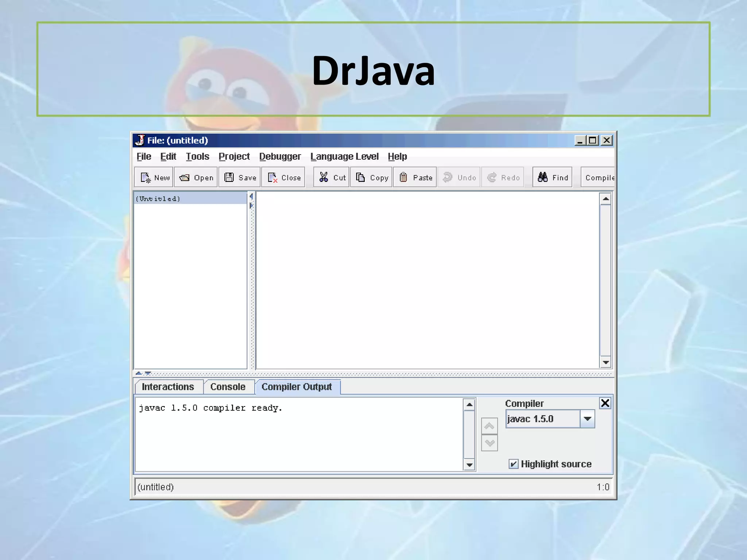Toggle the Highlight source checkbox
The height and width of the screenshot is (560, 747).
pyautogui.click(x=513, y=464)
